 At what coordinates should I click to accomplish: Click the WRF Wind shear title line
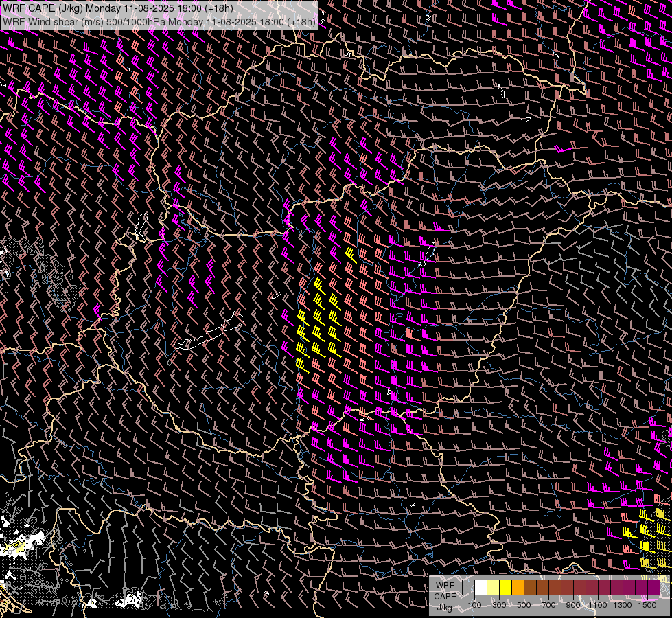[x=159, y=21]
